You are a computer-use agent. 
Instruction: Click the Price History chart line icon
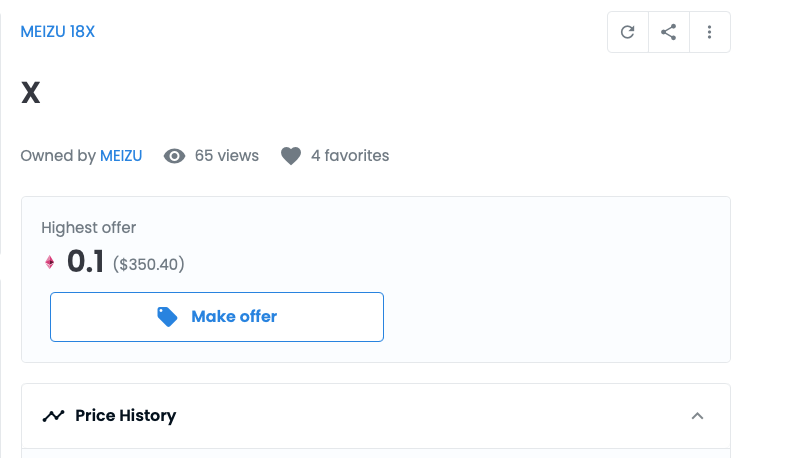point(53,415)
